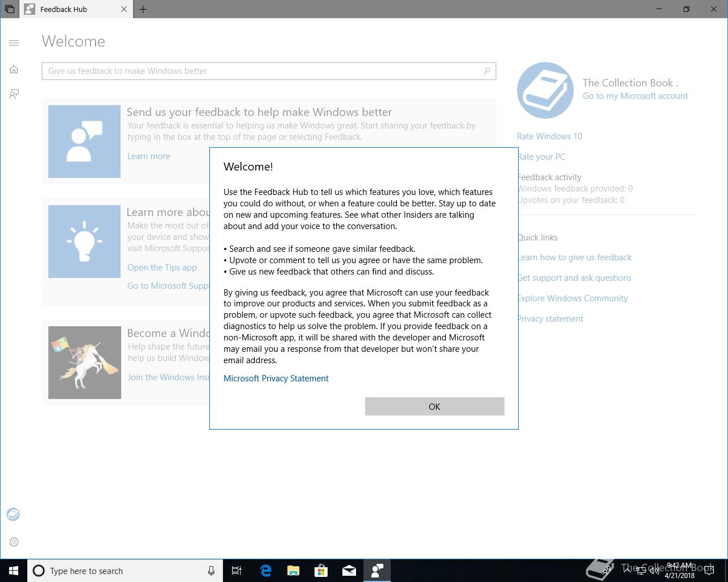Click the page's 'Welcome' heading

click(73, 41)
